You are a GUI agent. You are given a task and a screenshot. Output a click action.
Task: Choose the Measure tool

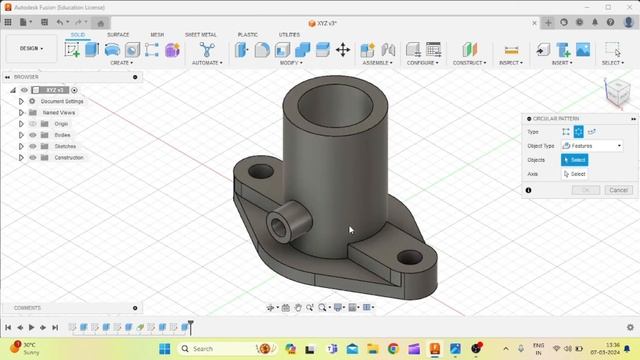pos(511,50)
